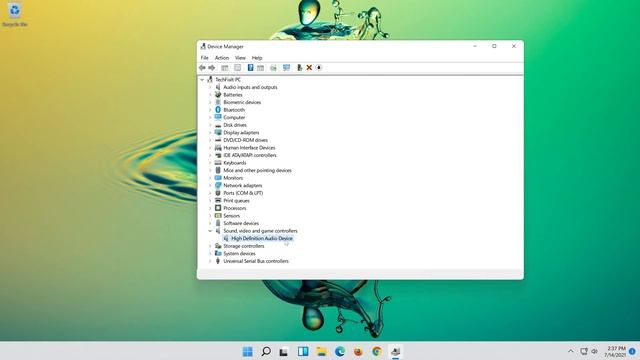Open the Windows Start button on taskbar
Viewport: 640px width, 360px height.
[247, 351]
